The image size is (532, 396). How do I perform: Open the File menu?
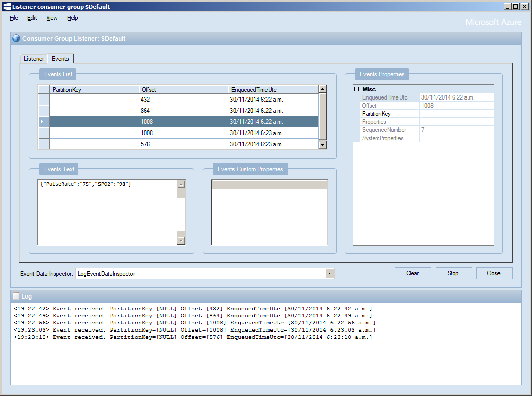click(x=14, y=18)
